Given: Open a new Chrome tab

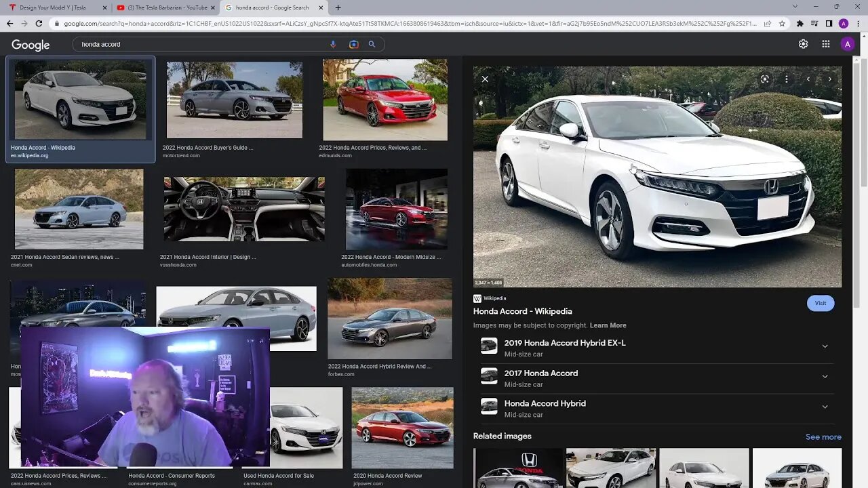Looking at the screenshot, I should (x=338, y=7).
